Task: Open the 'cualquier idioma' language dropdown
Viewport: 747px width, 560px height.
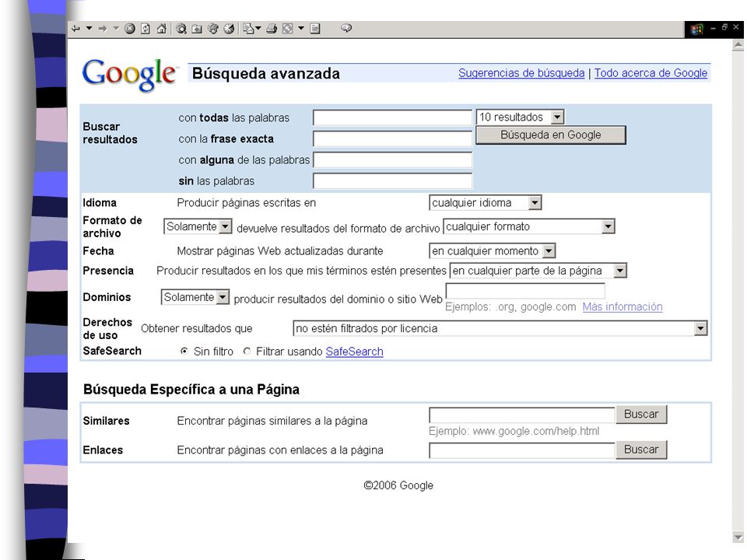Action: tap(486, 203)
